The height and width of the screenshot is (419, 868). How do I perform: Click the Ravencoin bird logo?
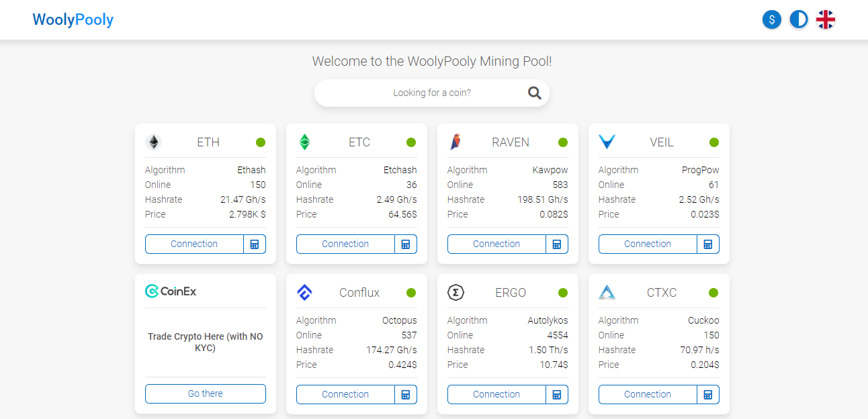coord(455,142)
